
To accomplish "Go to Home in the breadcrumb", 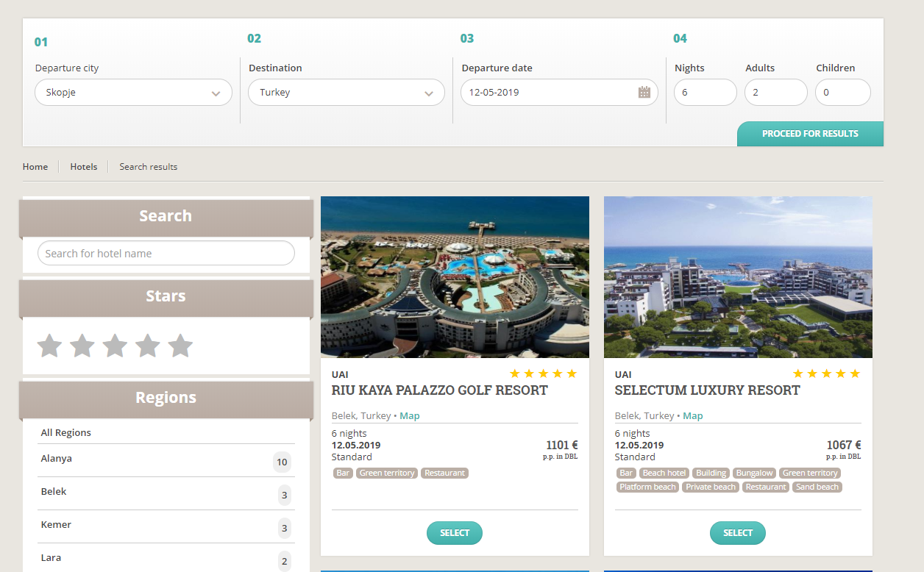I will [x=35, y=167].
